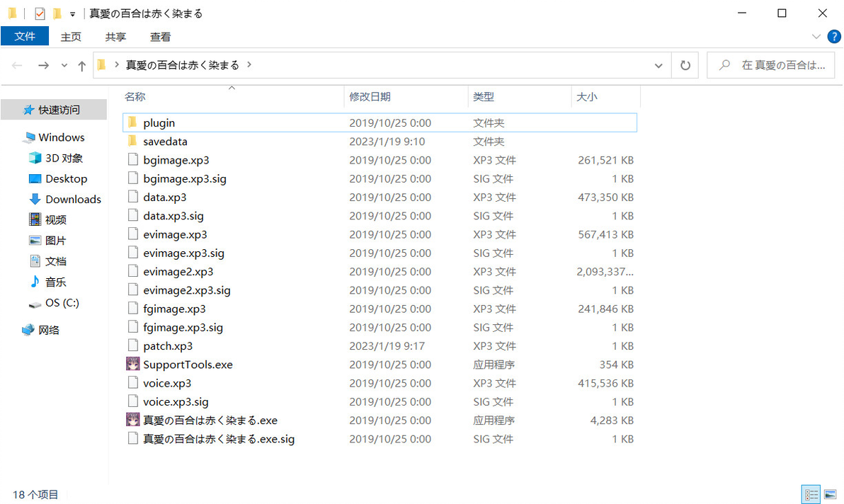Click the 567,413 KB size value
Screen dimensions: 844x504
tap(605, 234)
